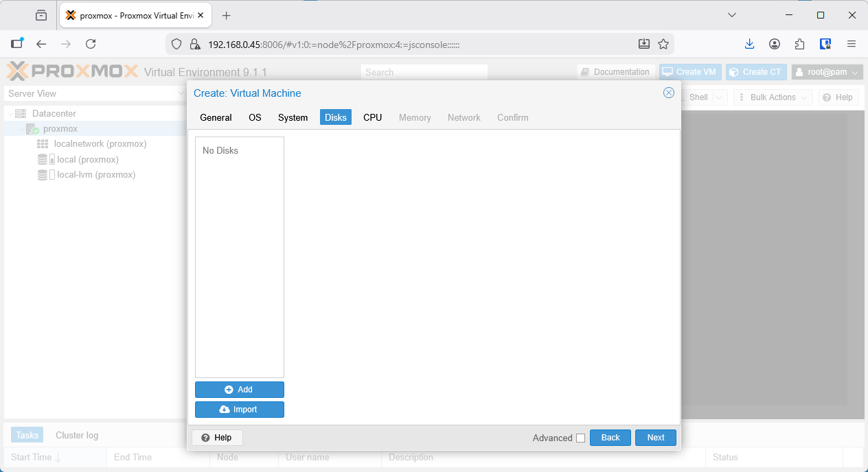Click the Node column header
Image resolution: width=868 pixels, height=472 pixels.
[x=244, y=457]
